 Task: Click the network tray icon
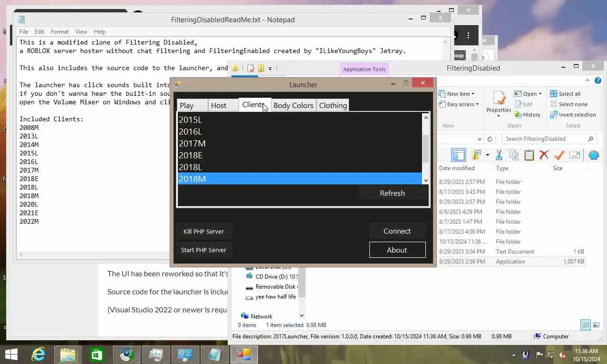tap(551, 355)
